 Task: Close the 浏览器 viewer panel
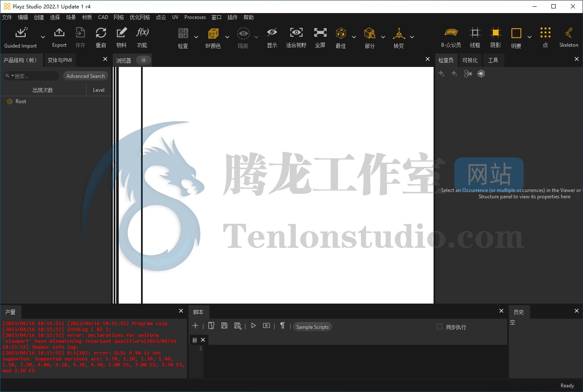coord(428,59)
